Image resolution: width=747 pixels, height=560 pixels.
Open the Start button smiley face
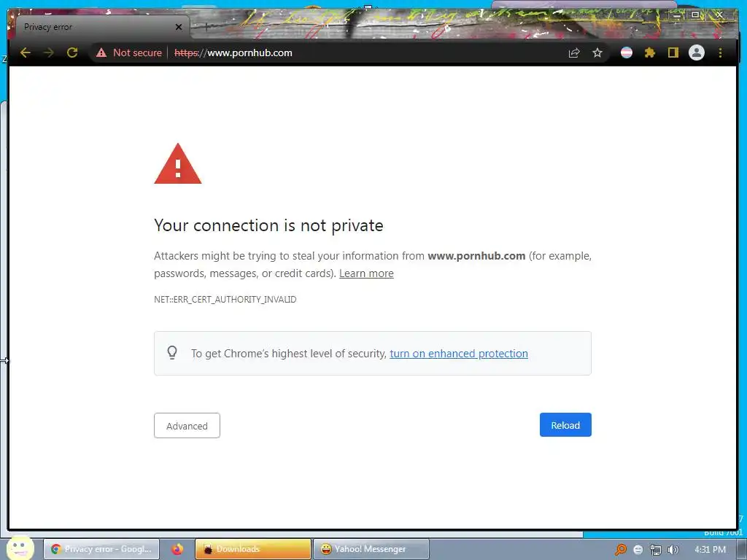point(20,548)
